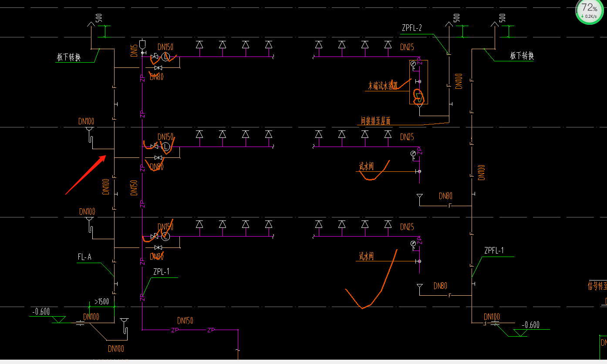Click the ZPL-1 pipe label
The width and height of the screenshot is (607, 364).
(161, 272)
